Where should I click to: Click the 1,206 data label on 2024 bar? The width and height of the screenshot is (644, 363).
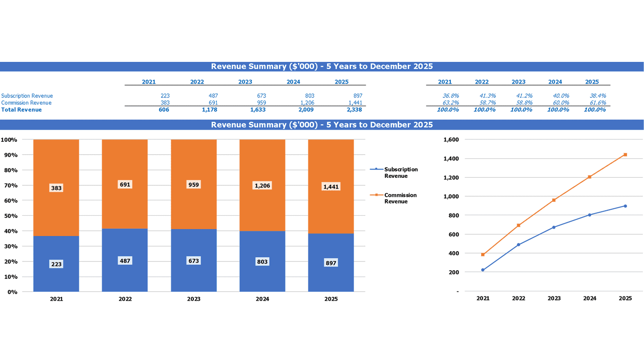[x=262, y=186]
